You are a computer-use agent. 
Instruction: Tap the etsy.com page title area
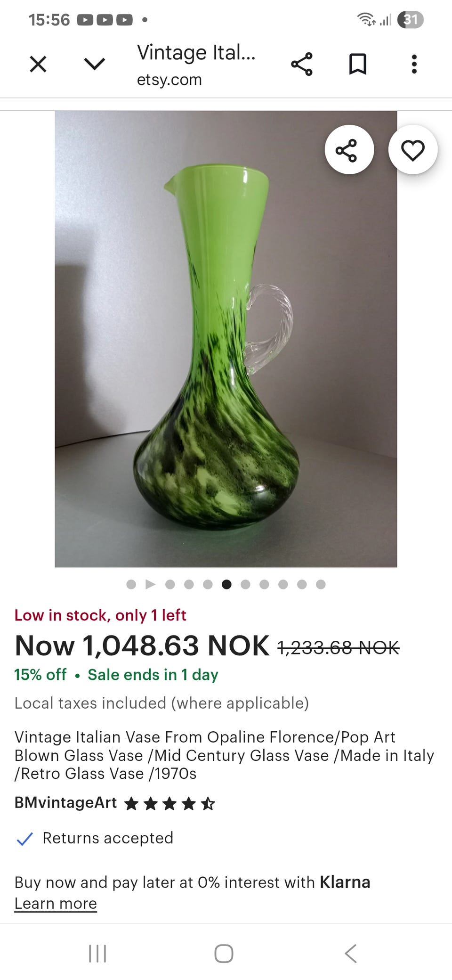196,65
